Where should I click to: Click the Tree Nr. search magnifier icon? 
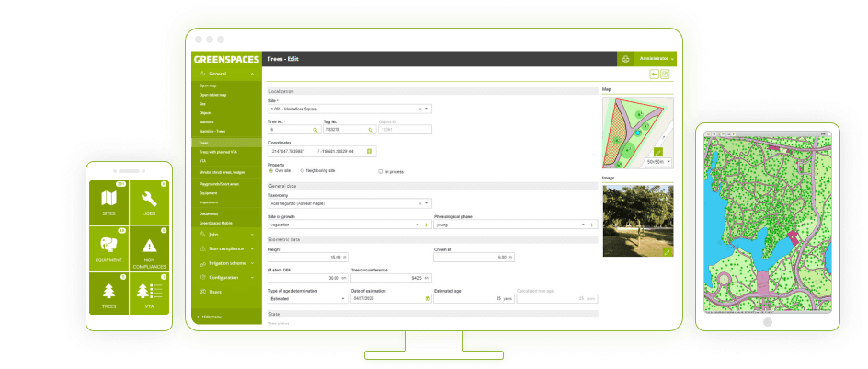coord(315,130)
